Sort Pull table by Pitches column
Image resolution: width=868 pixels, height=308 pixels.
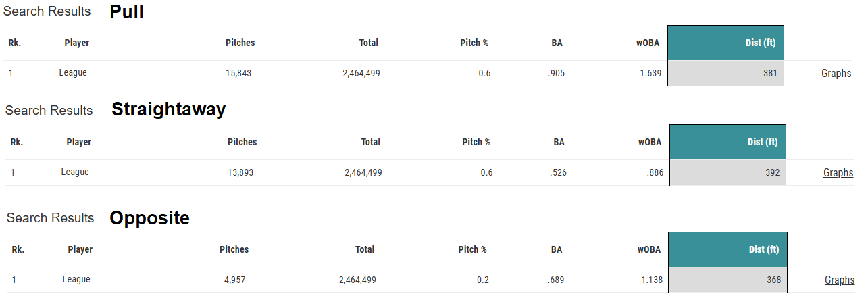coord(240,43)
